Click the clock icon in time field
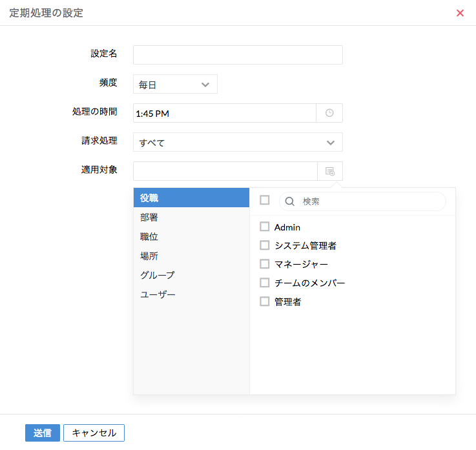476x450 pixels. pyautogui.click(x=329, y=113)
